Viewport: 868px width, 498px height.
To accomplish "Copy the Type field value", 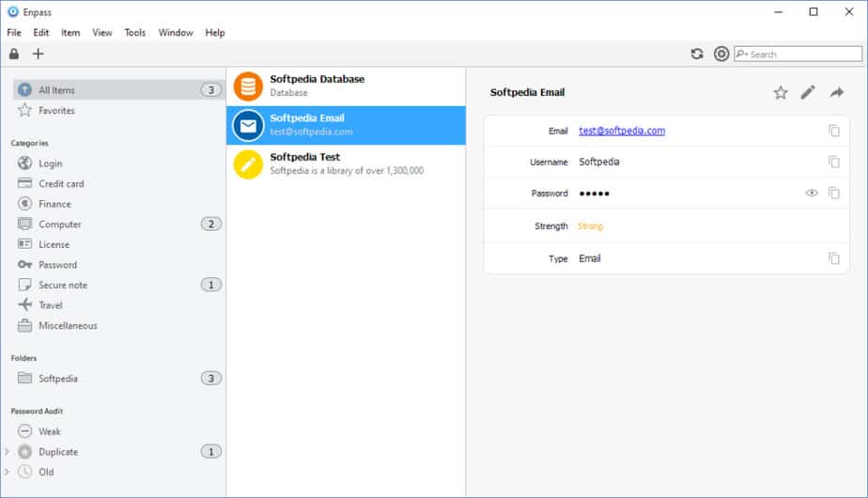I will point(833,258).
